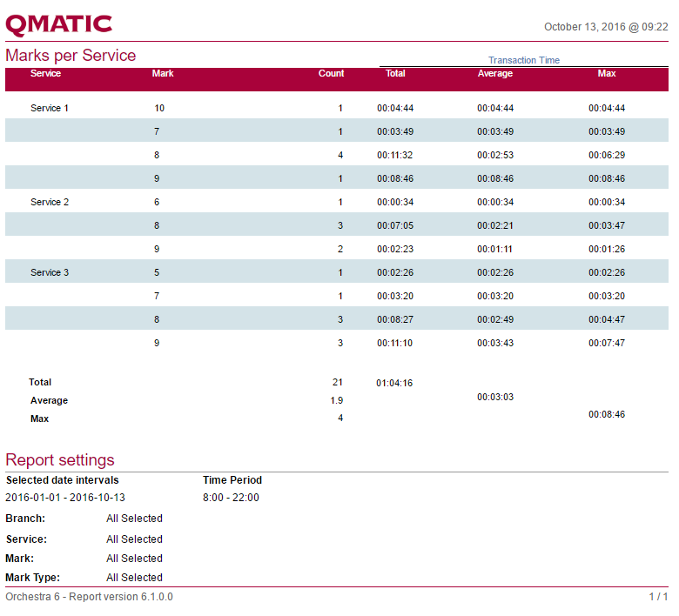Select the Average column header

(x=494, y=74)
